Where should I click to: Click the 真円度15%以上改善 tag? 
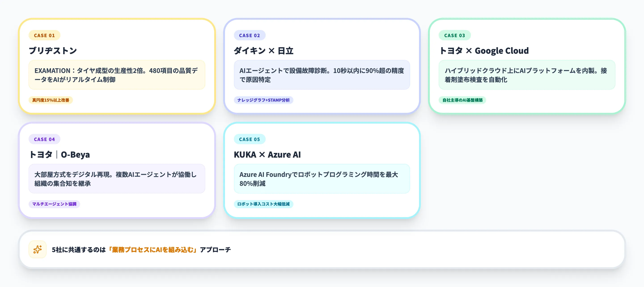pyautogui.click(x=51, y=100)
